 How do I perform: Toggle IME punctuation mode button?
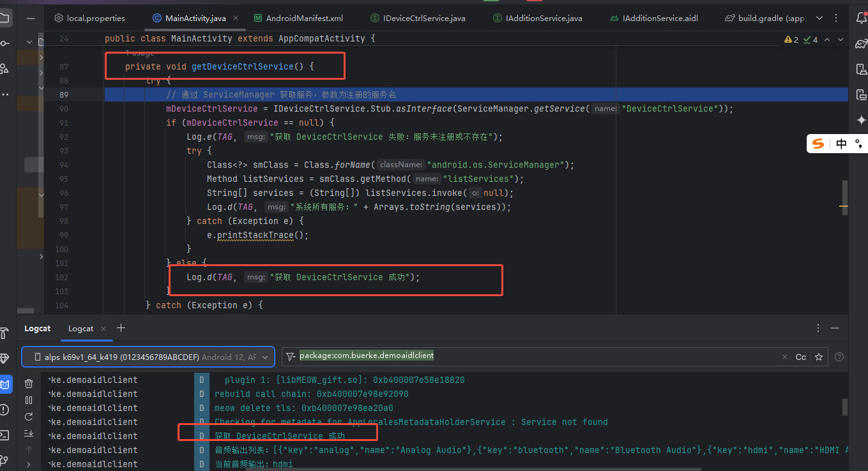tap(860, 144)
